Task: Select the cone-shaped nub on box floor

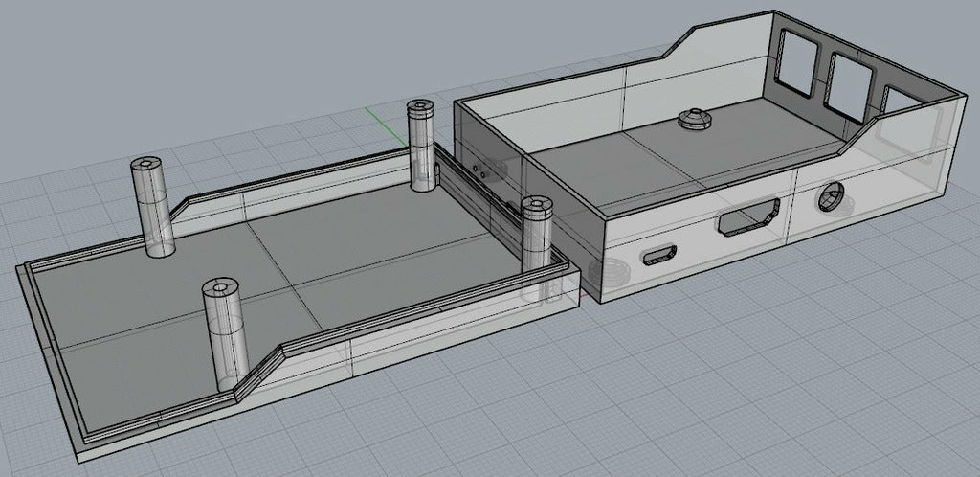Action: pyautogui.click(x=693, y=118)
